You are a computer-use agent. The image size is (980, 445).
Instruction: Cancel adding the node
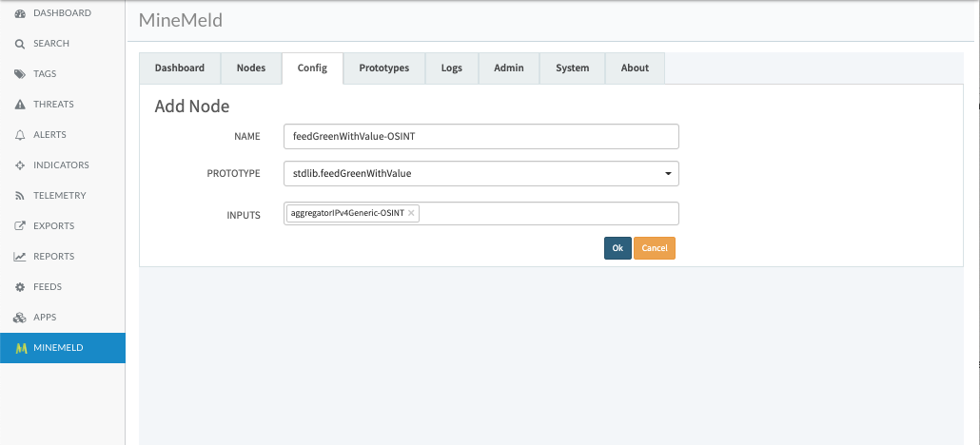click(x=655, y=248)
